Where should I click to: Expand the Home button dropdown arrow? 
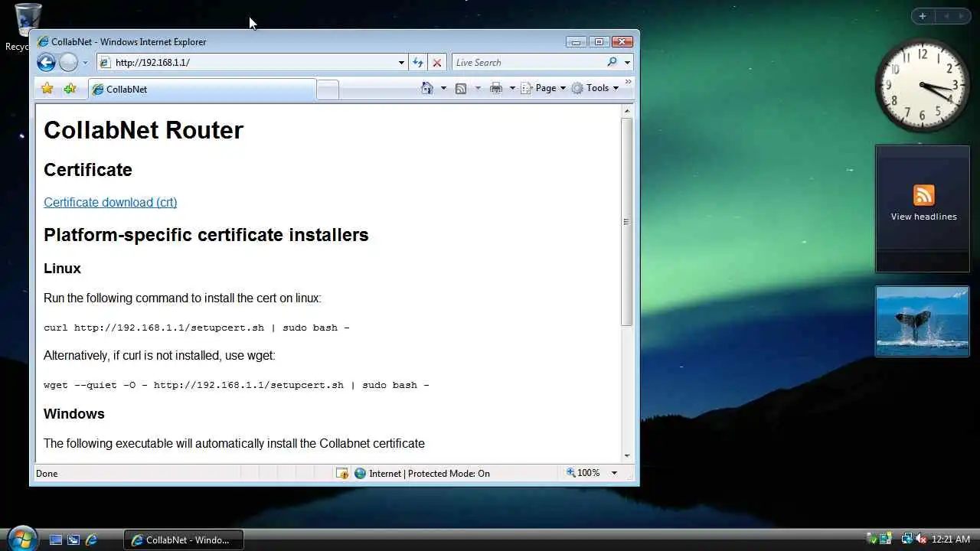(x=443, y=88)
